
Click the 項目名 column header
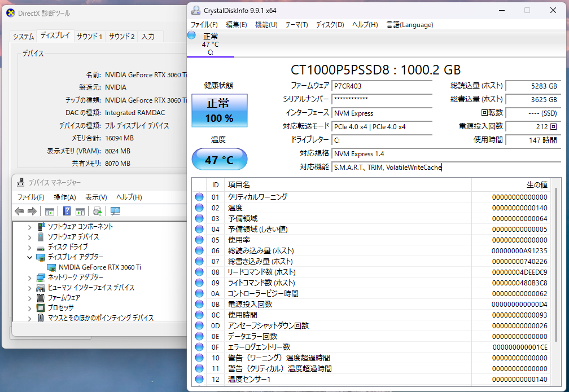tap(348, 185)
